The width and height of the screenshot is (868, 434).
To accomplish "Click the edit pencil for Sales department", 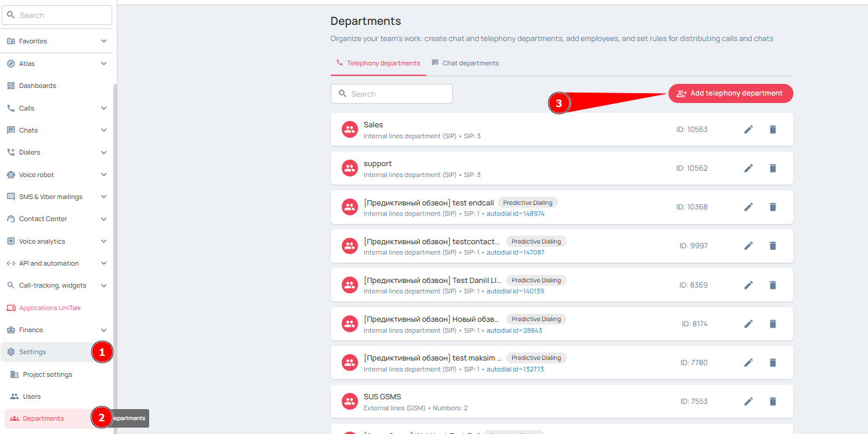I will (x=748, y=130).
